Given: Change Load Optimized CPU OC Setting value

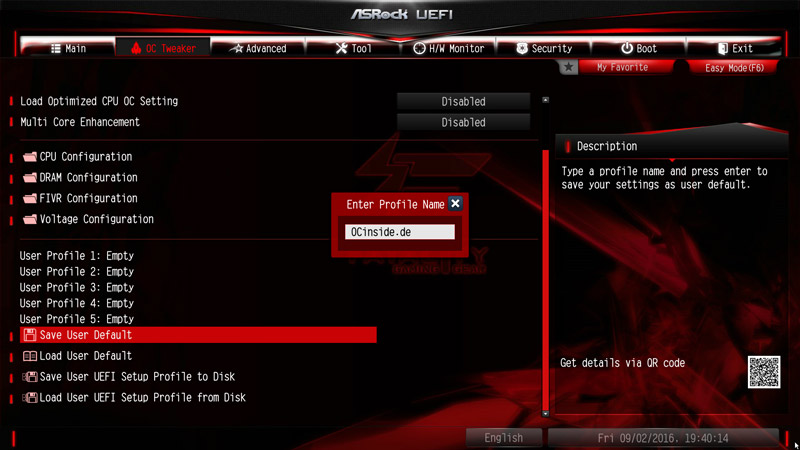Looking at the screenshot, I should 463,102.
